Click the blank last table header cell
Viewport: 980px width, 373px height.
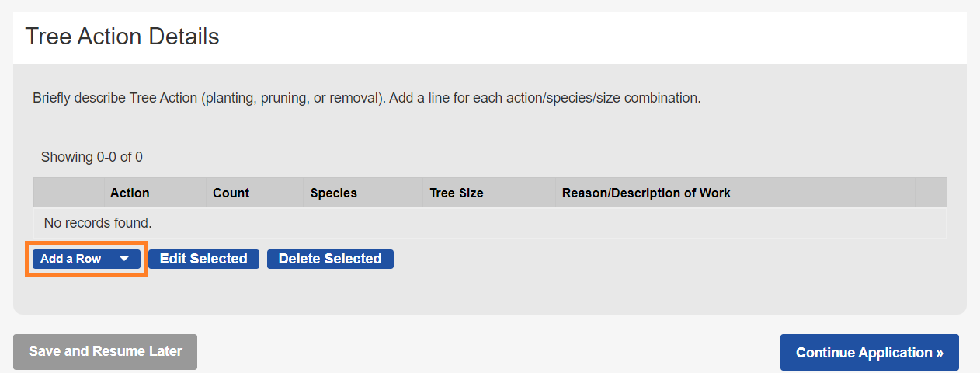[x=930, y=193]
